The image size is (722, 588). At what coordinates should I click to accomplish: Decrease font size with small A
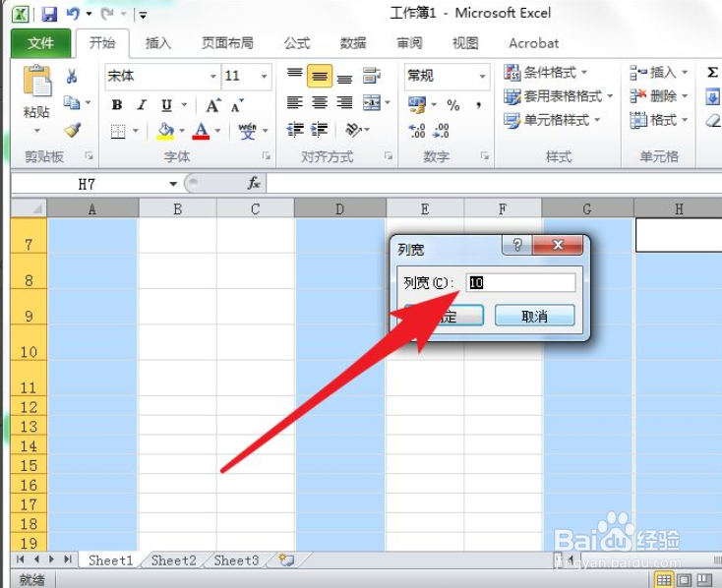[237, 106]
